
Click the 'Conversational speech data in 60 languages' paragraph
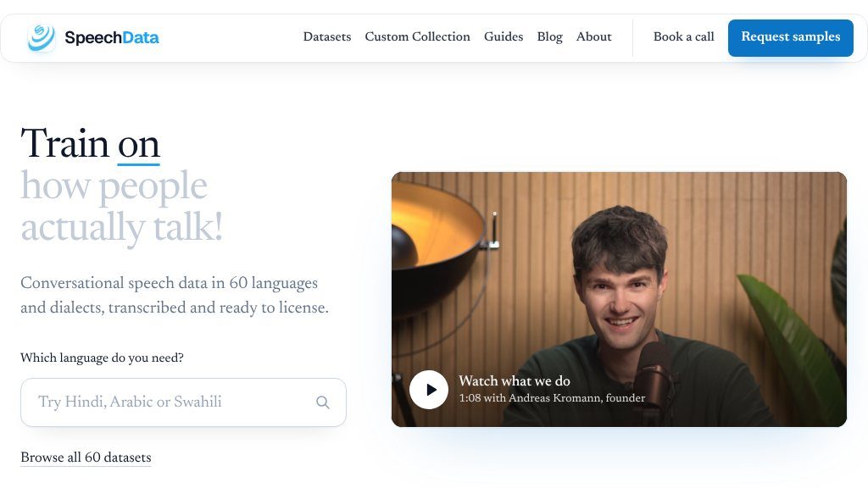click(x=175, y=295)
